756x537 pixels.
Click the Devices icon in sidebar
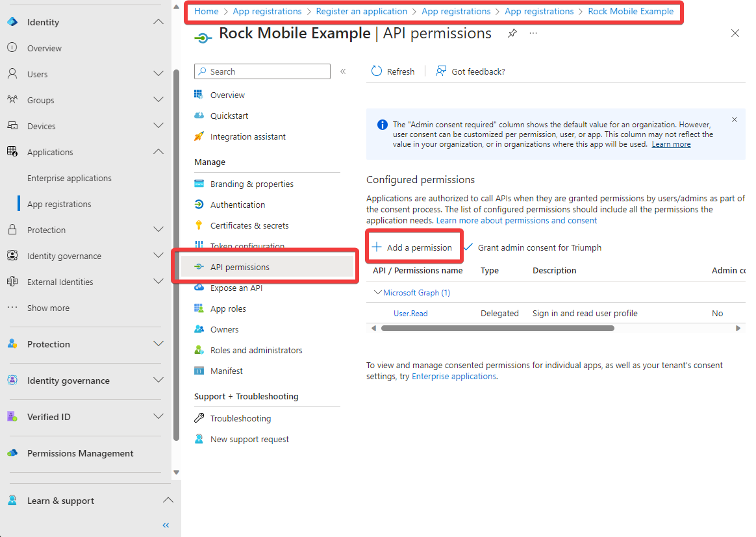[x=12, y=125]
